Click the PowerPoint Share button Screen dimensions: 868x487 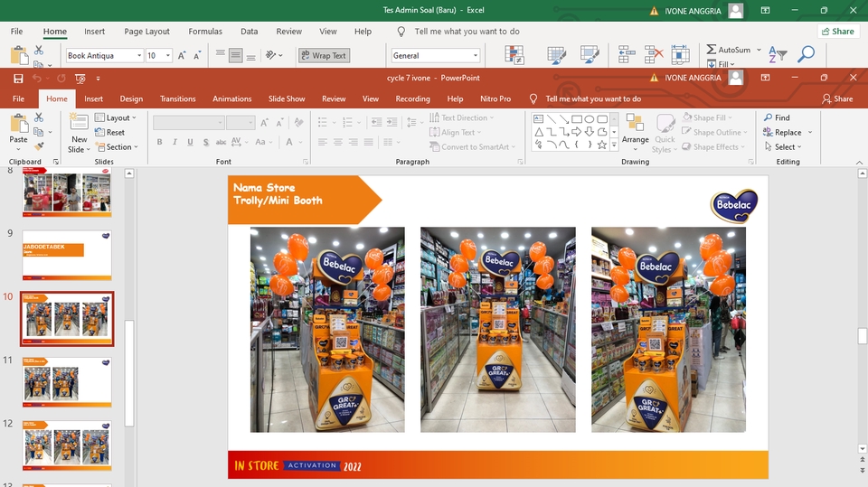837,99
